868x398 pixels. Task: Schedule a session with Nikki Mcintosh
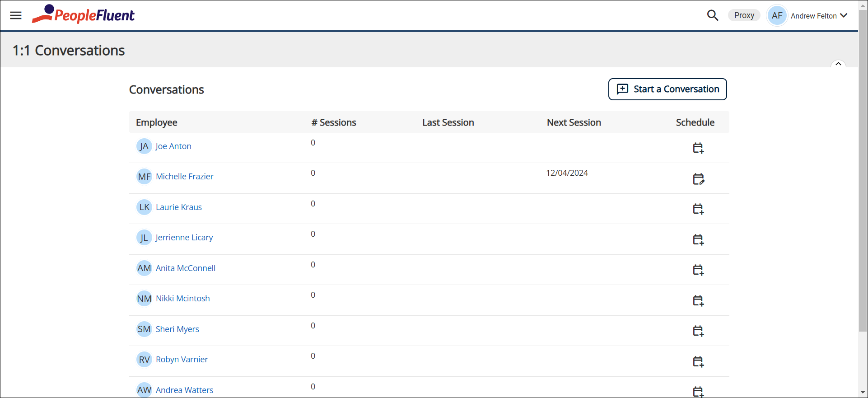coord(698,300)
